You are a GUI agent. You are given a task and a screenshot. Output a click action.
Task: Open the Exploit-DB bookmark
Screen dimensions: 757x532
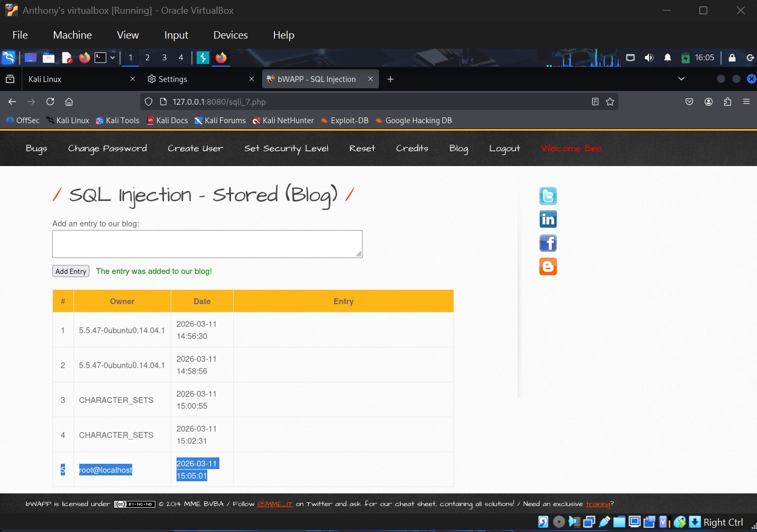tap(345, 121)
